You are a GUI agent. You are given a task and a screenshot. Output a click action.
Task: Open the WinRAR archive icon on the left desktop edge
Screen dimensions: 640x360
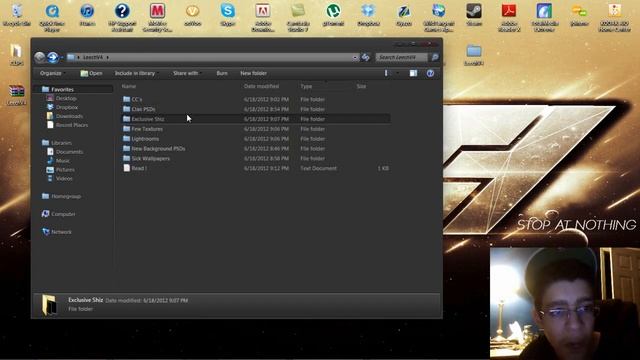pos(17,95)
